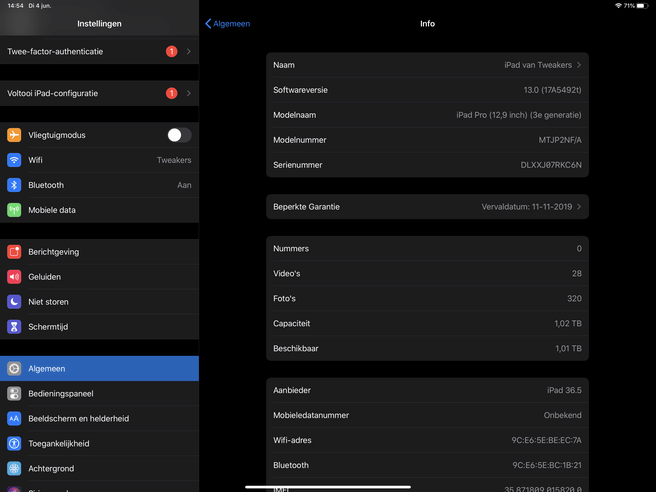Viewport: 656px width, 492px height.
Task: Open Mobiele data settings
Action: (99, 210)
